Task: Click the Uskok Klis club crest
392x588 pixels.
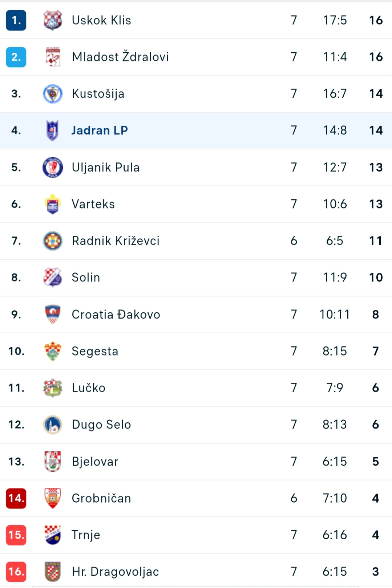Action: (x=53, y=20)
